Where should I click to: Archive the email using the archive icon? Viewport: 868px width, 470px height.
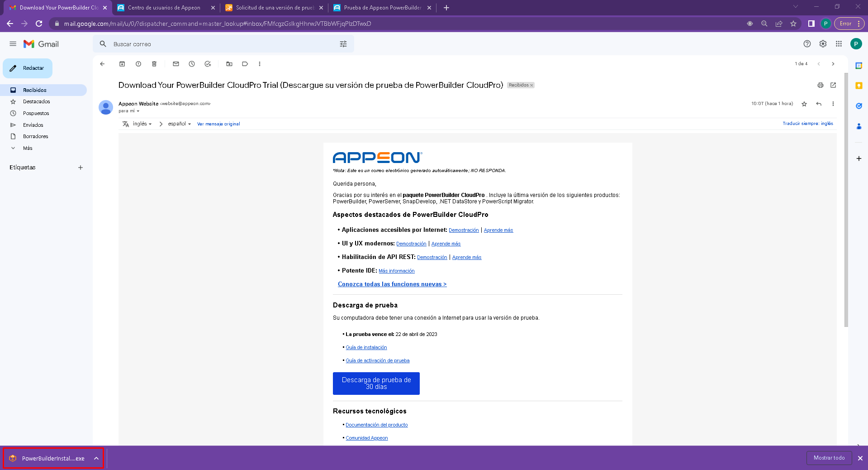coord(122,64)
